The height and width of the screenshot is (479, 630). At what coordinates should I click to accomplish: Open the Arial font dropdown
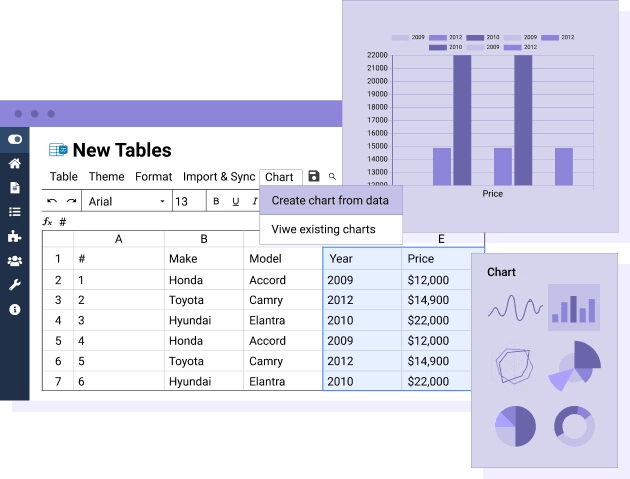tap(127, 201)
